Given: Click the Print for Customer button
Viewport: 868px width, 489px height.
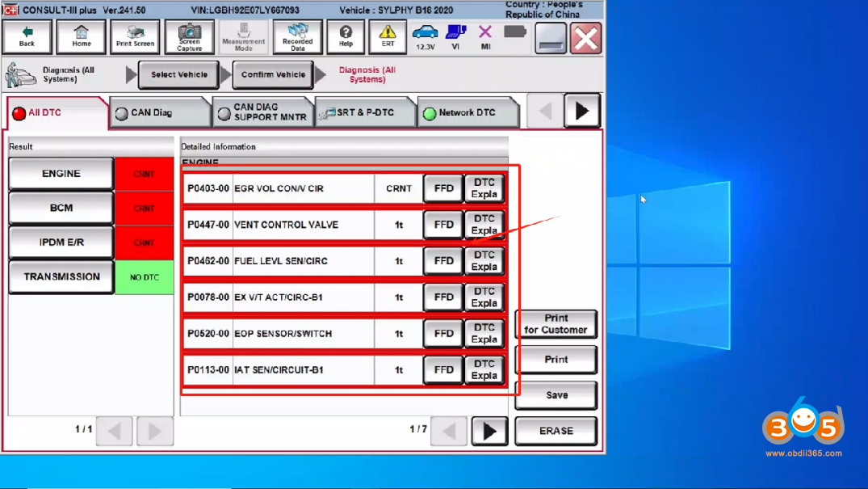Looking at the screenshot, I should click(556, 324).
